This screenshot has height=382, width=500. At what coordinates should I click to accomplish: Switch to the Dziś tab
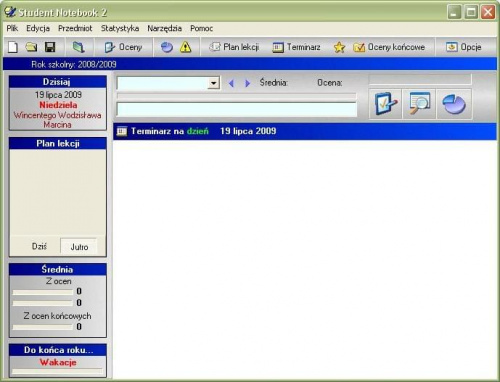pyautogui.click(x=39, y=247)
